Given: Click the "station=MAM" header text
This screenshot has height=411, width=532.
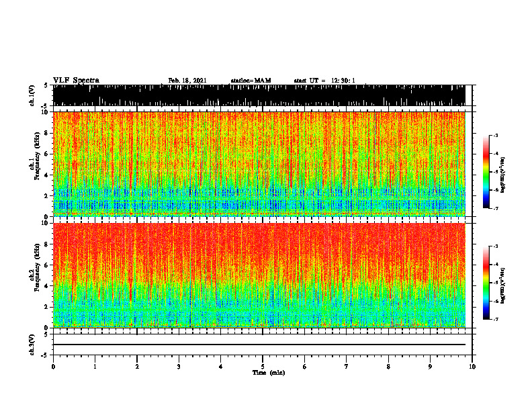Looking at the screenshot, I should point(251,81).
